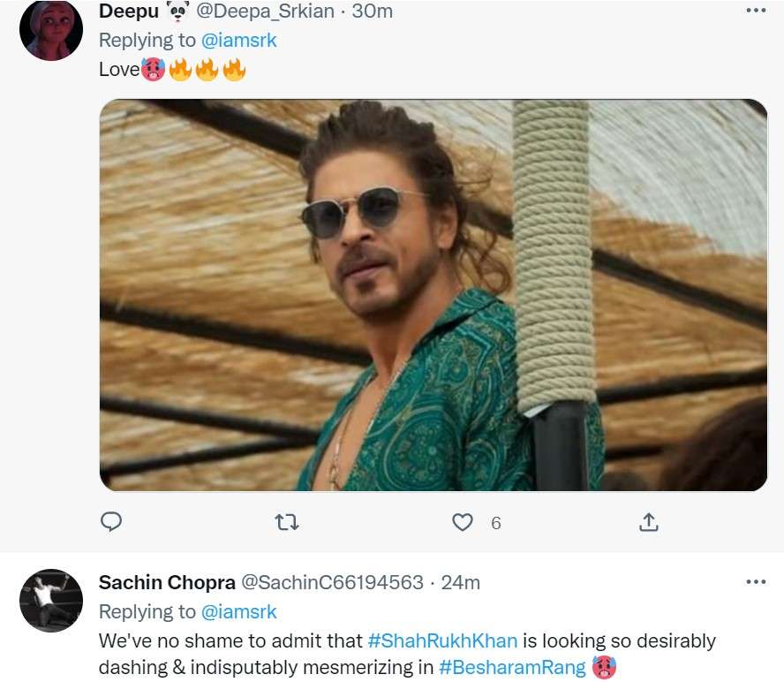Screen dimensions: 784x682
Task: Open the more options menu on Sachin's tweet
Action: pyautogui.click(x=755, y=581)
